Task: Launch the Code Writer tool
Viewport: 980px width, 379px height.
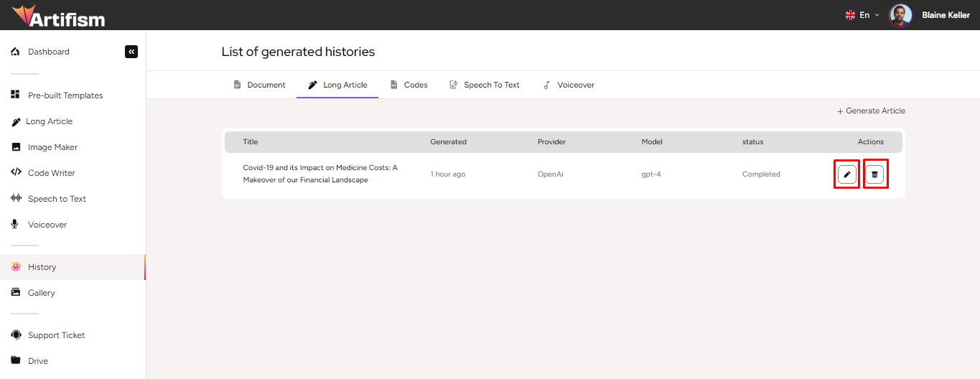Action: [51, 173]
